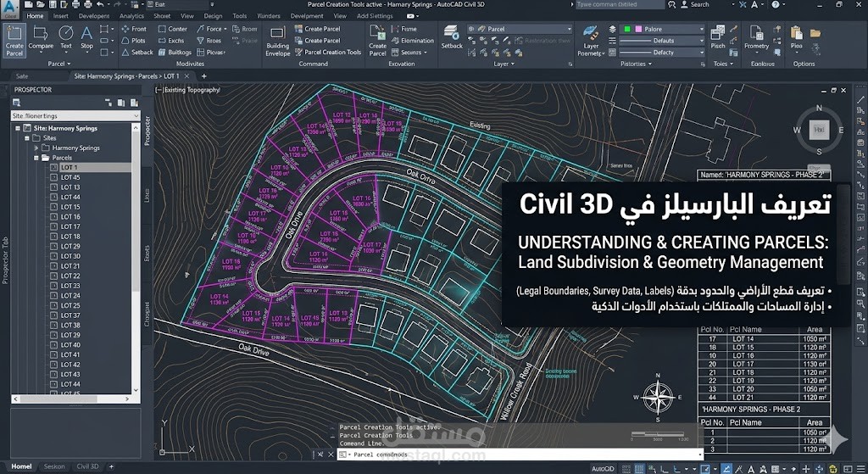This screenshot has height=474, width=868.
Task: Click the Setback triangle tool in Modivutes panel
Action: [x=136, y=52]
